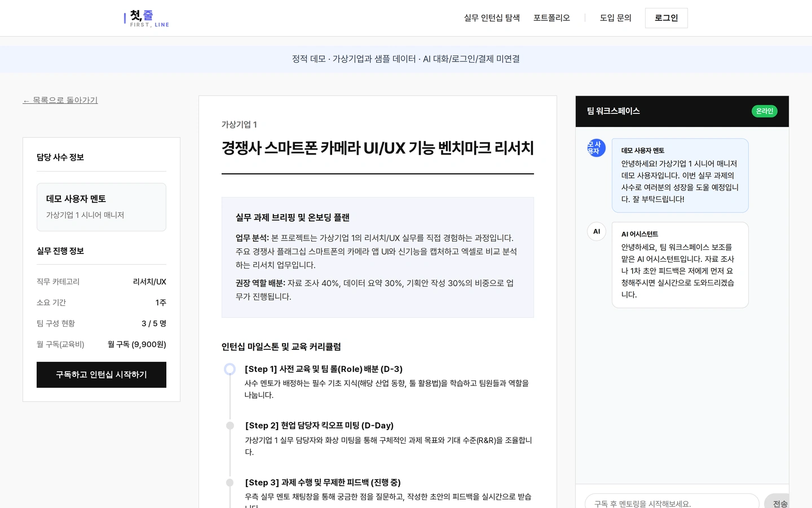812x508 pixels.
Task: Click the 가상기업 1 label above title
Action: click(x=239, y=125)
